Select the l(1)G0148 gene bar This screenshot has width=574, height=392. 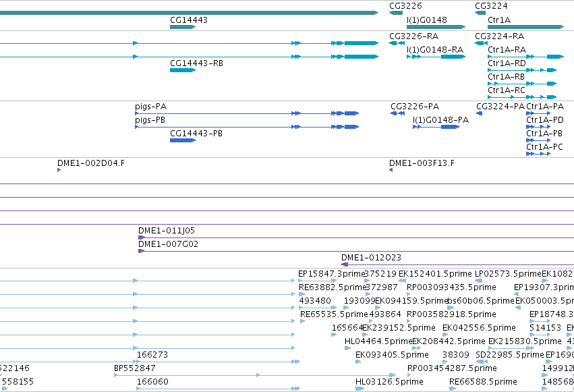(x=436, y=27)
